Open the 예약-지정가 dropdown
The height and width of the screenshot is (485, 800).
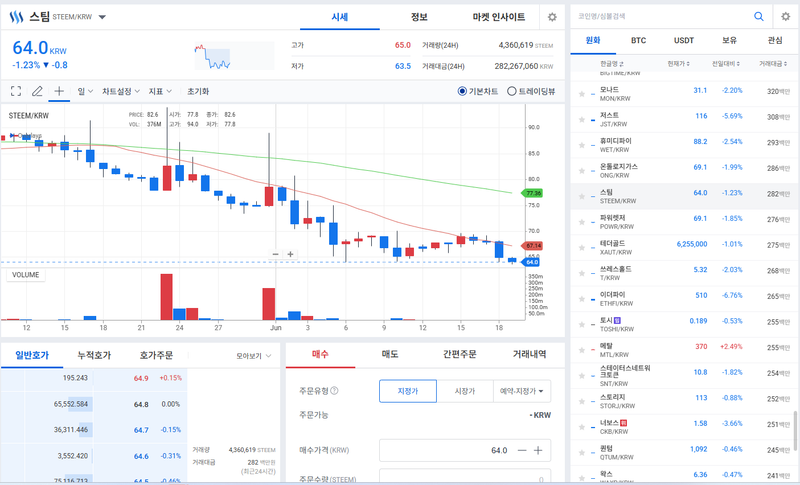coord(522,391)
